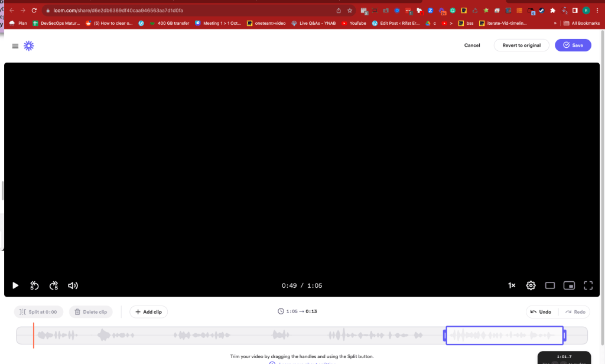Toggle the browser side panel
The height and width of the screenshot is (364, 605).
click(575, 11)
